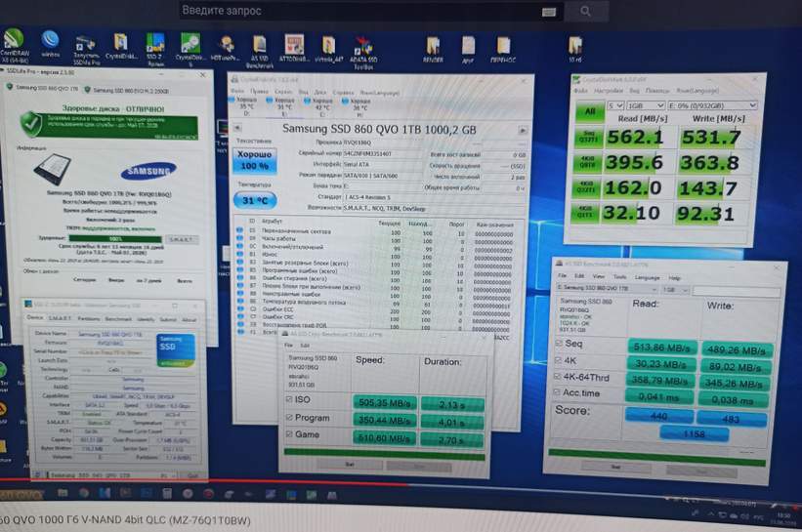Click the S.M.A.R.T. button in SSDLife Pro

181,238
